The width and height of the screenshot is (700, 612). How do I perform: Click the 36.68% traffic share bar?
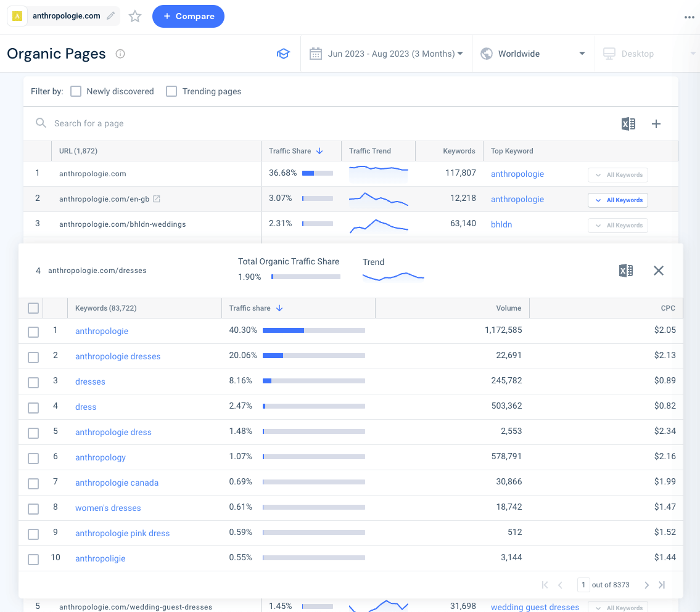point(318,173)
